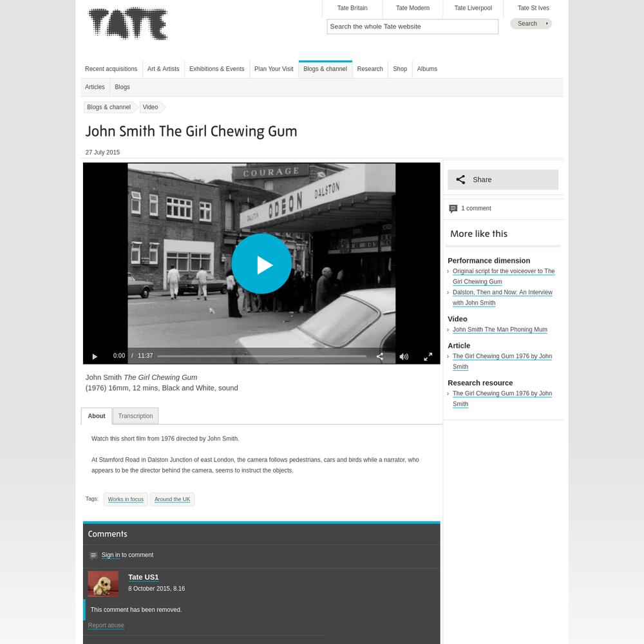Viewport: 644px width, 644px height.
Task: Switch to the Transcription tab
Action: 135,416
